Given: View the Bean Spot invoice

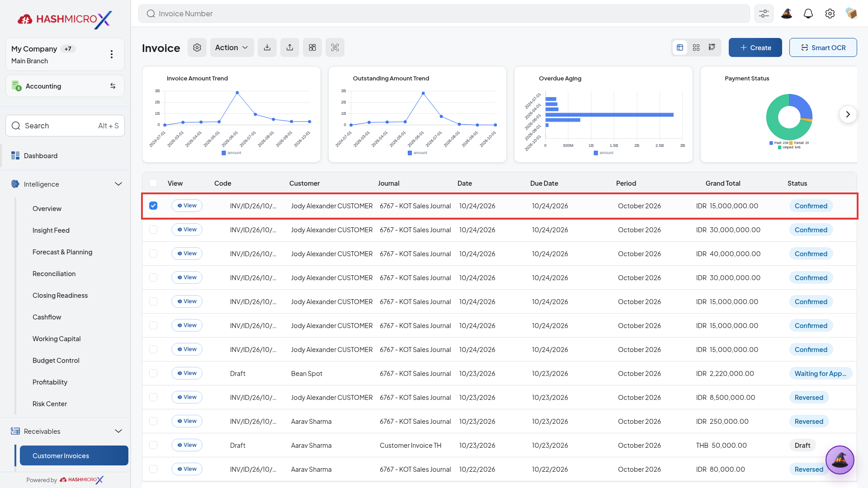Looking at the screenshot, I should [x=187, y=373].
